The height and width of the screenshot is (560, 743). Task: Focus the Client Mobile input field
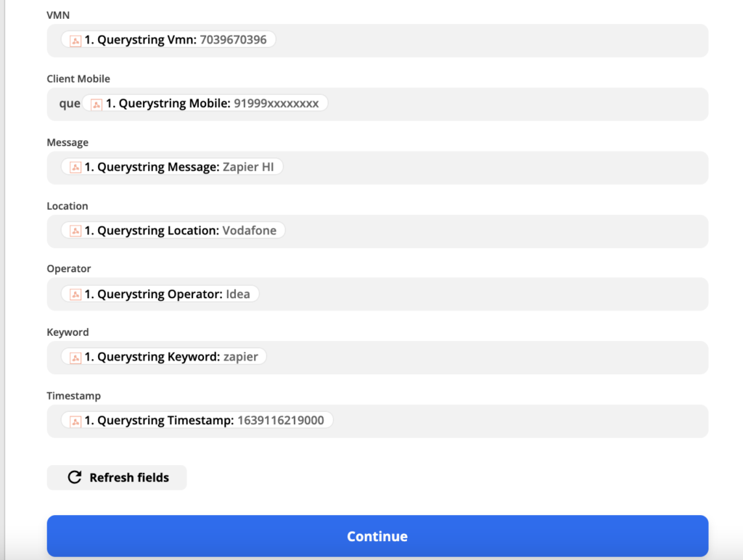[x=377, y=104]
